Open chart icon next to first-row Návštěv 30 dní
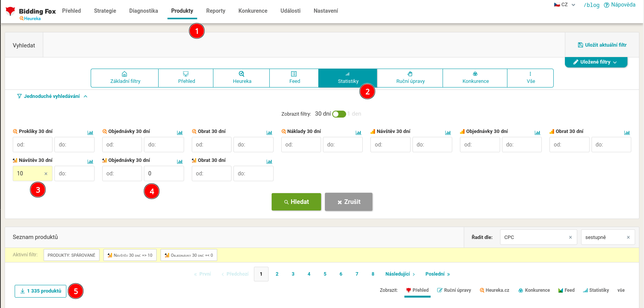Image resolution: width=644 pixels, height=308 pixels. (448, 133)
